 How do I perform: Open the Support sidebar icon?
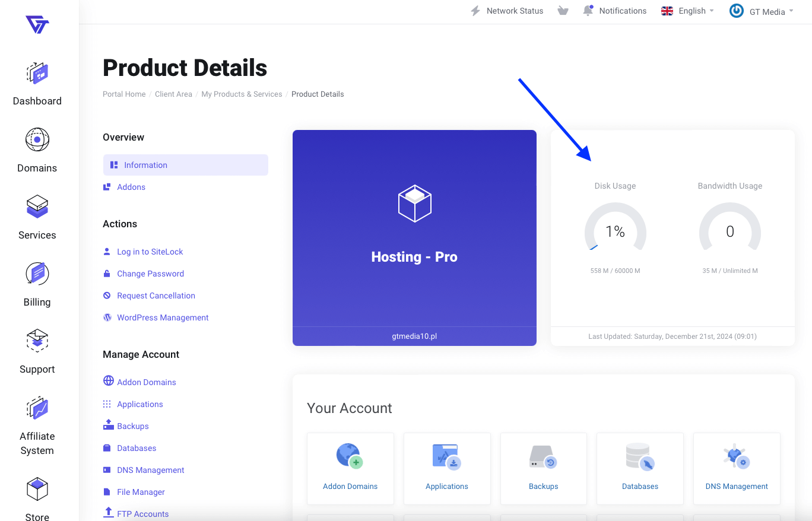tap(37, 341)
